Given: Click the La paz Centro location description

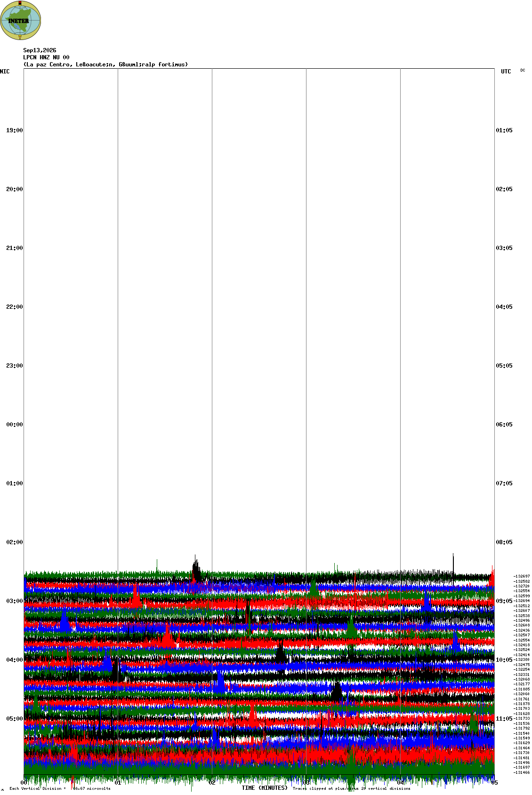Looking at the screenshot, I should tap(105, 64).
